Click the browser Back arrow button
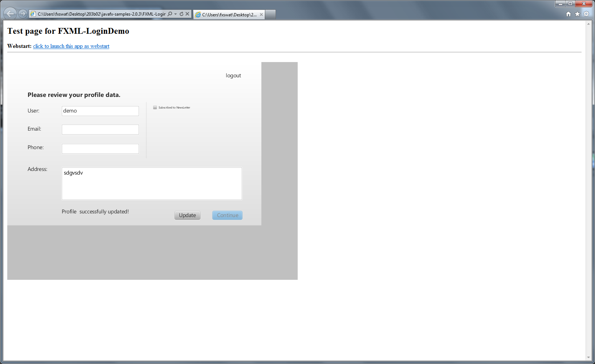This screenshot has width=595, height=364. 10,14
